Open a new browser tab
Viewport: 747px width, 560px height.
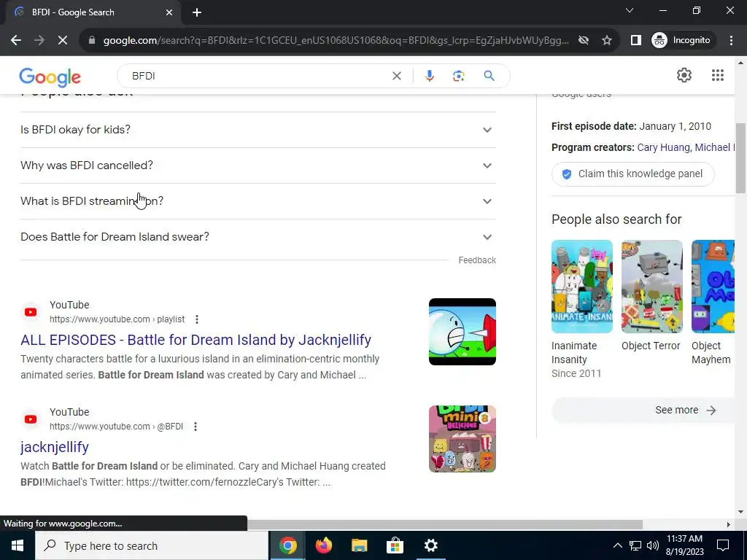point(197,12)
